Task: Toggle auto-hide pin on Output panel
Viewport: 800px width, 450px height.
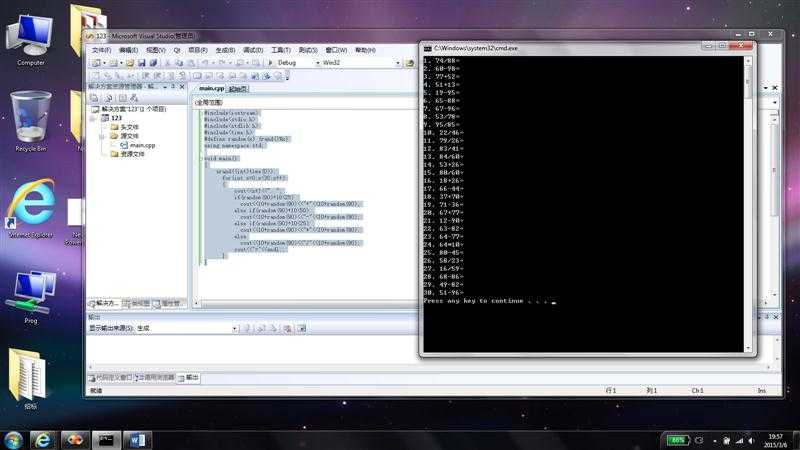Action: point(767,317)
